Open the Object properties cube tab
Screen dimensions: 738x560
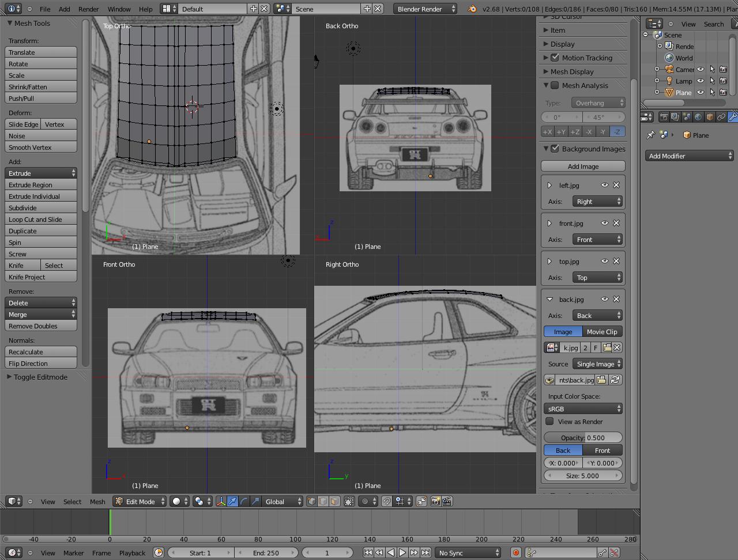pyautogui.click(x=710, y=117)
